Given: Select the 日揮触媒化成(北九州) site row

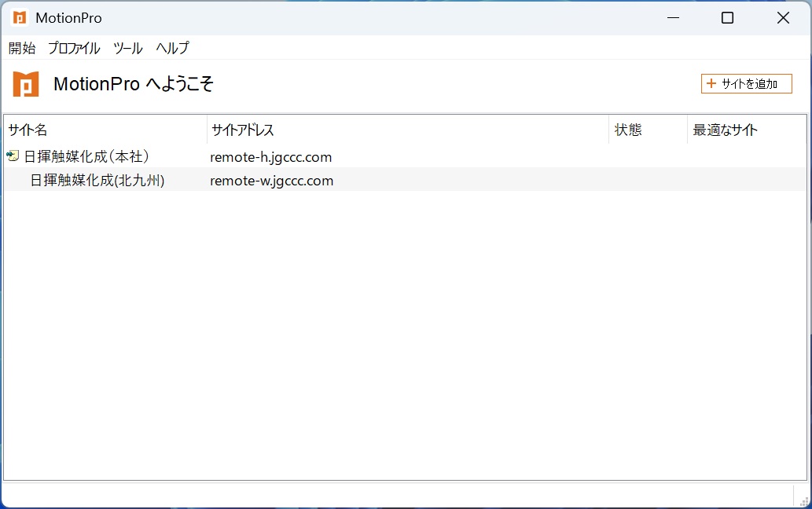Looking at the screenshot, I should tap(406, 180).
